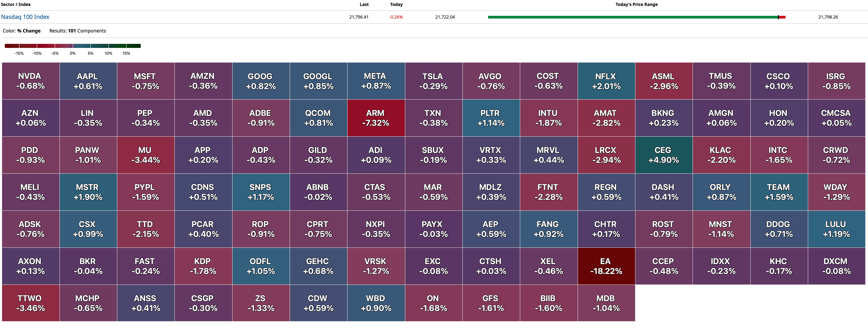Click the AAPL +0.61% tile
This screenshot has height=328, width=868.
click(88, 81)
